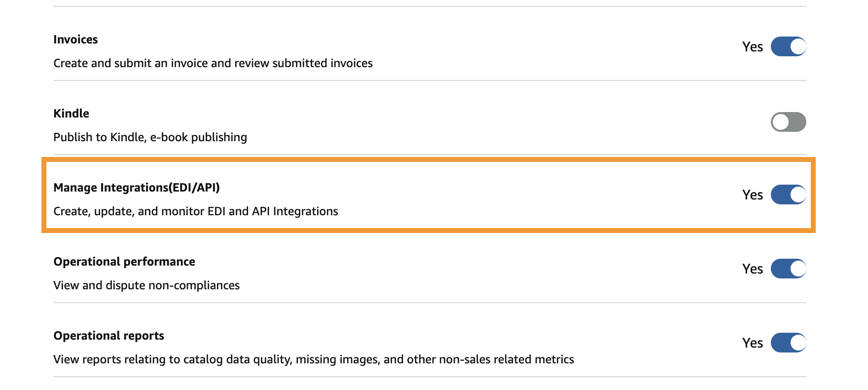Click the Manage Integrations(EDI/API) heading
The image size is (868, 390).
point(137,188)
